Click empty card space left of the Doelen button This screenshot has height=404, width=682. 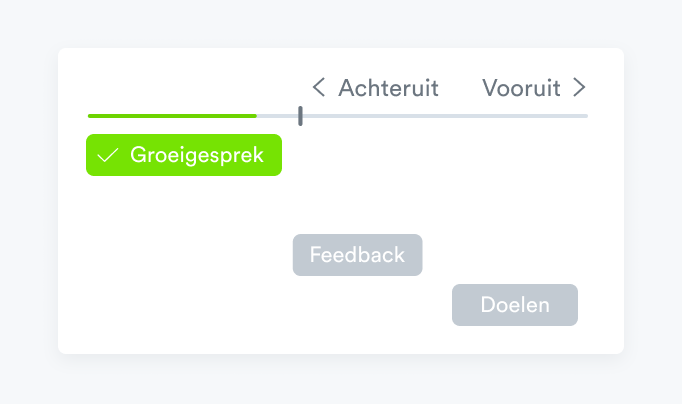tap(300, 310)
